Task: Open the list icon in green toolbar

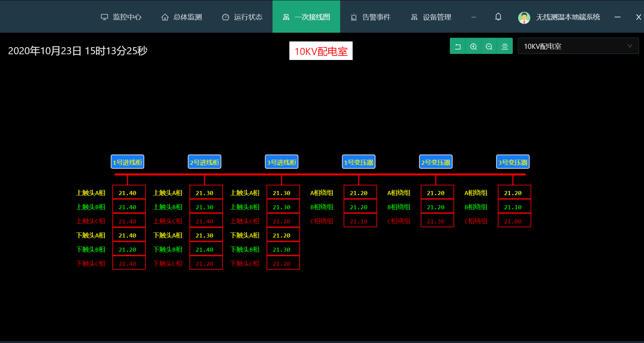Action: coord(505,46)
